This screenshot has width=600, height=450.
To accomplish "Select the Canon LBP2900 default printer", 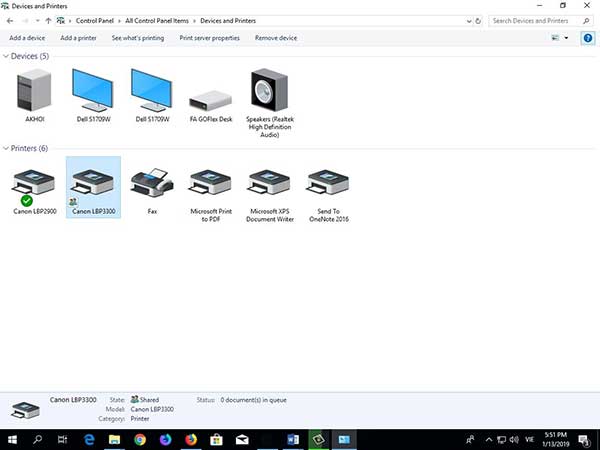I will point(34,191).
